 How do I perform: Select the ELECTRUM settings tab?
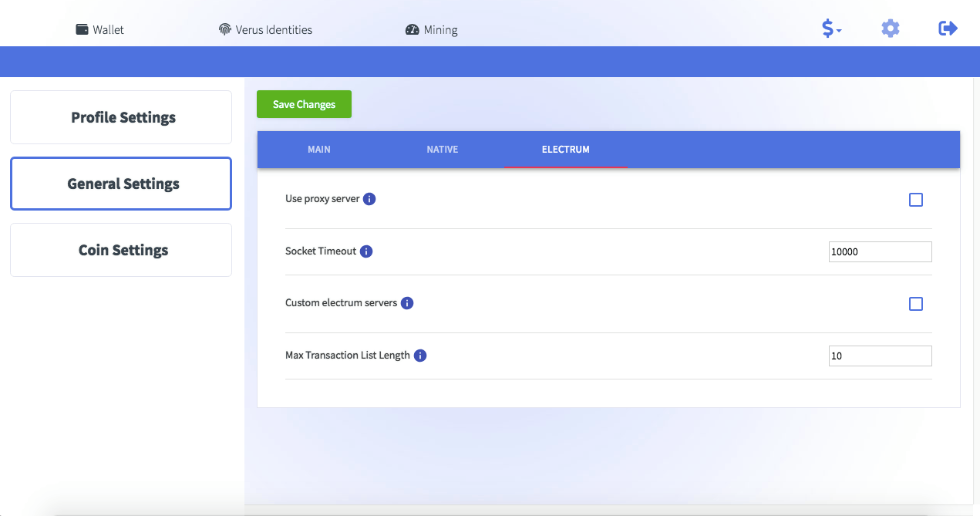click(x=566, y=150)
